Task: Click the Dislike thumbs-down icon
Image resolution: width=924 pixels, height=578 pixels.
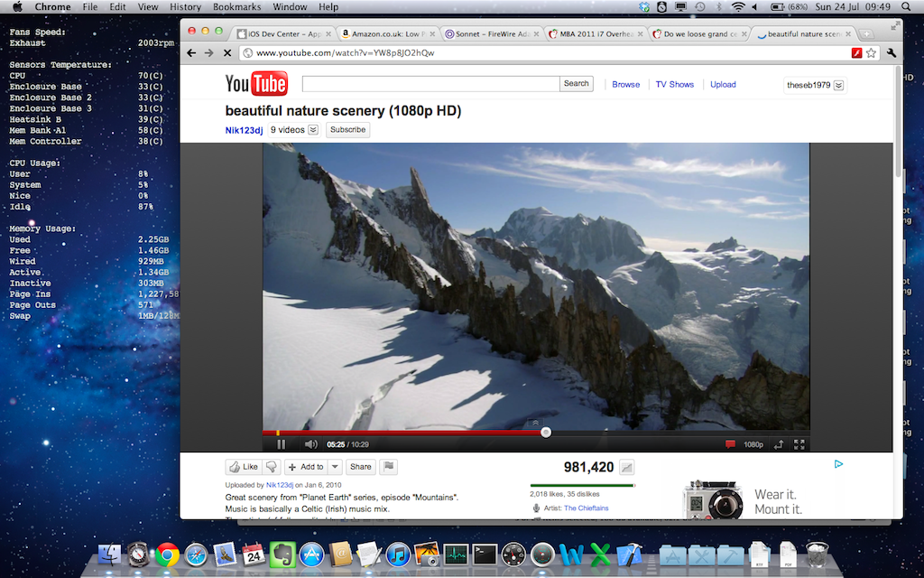Action: point(272,467)
